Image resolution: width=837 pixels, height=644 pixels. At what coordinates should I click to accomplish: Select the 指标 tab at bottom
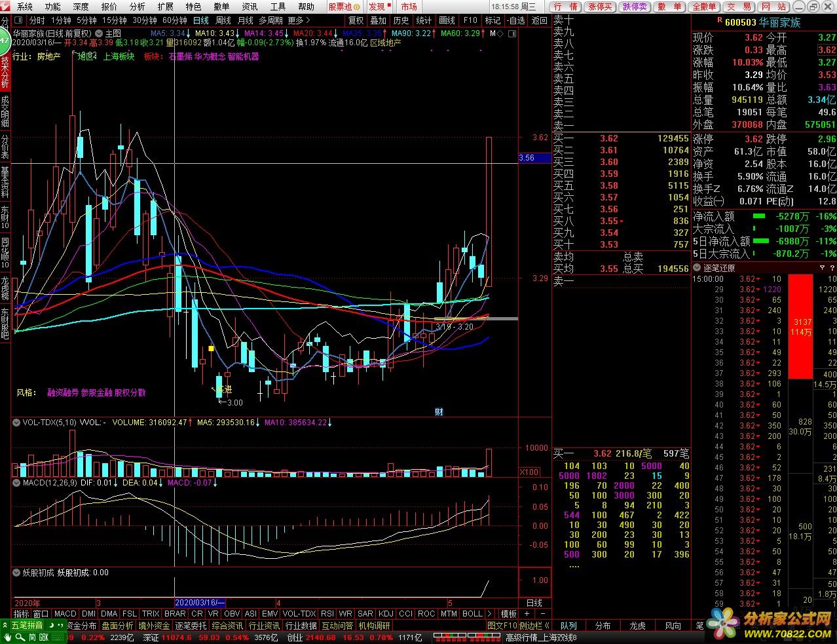click(22, 614)
